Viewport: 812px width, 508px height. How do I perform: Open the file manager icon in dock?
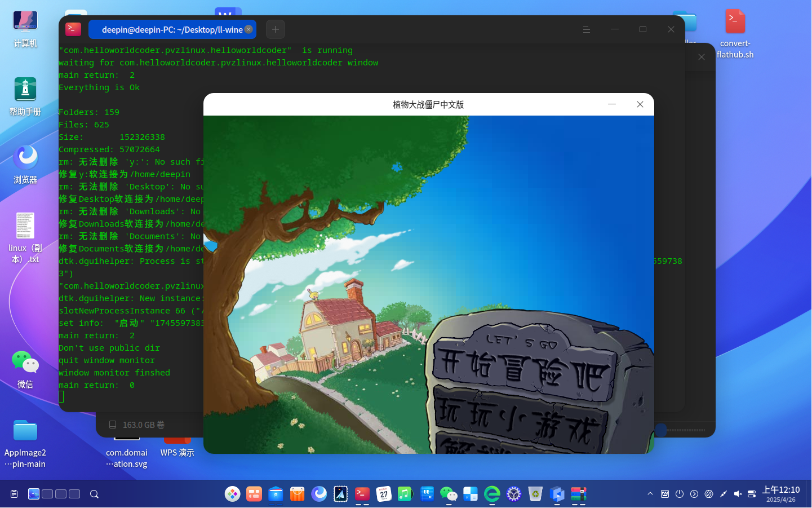pos(276,494)
